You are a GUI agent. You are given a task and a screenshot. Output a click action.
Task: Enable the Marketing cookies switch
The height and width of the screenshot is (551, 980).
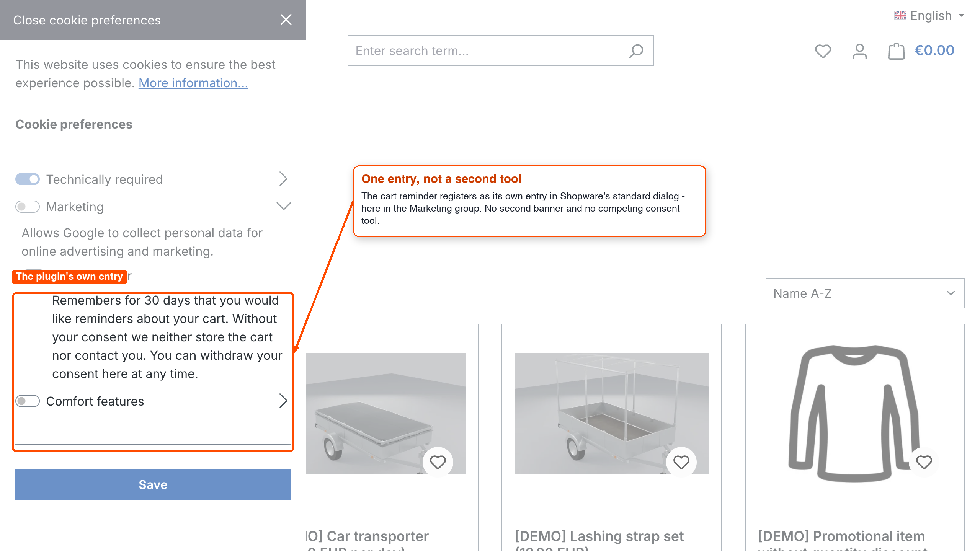pos(28,207)
